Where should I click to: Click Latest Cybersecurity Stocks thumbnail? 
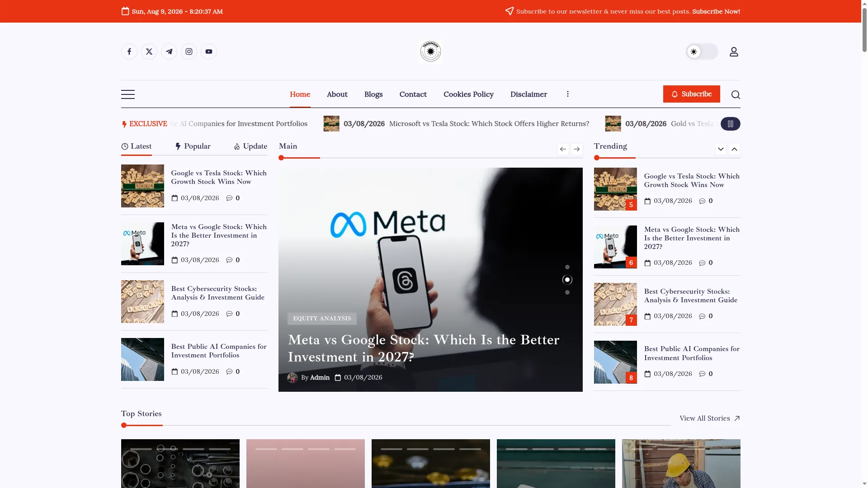[142, 301]
